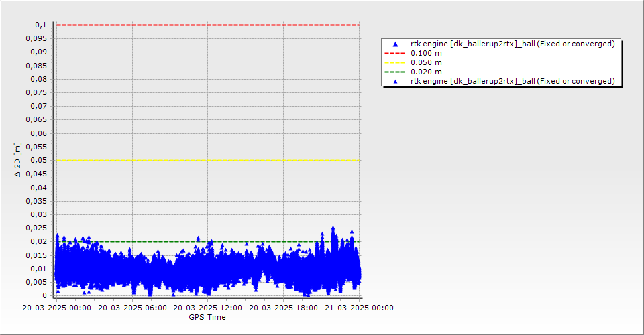644x335 pixels.
Task: Click y-axis tick label 0 at origin
Action: [x=45, y=296]
